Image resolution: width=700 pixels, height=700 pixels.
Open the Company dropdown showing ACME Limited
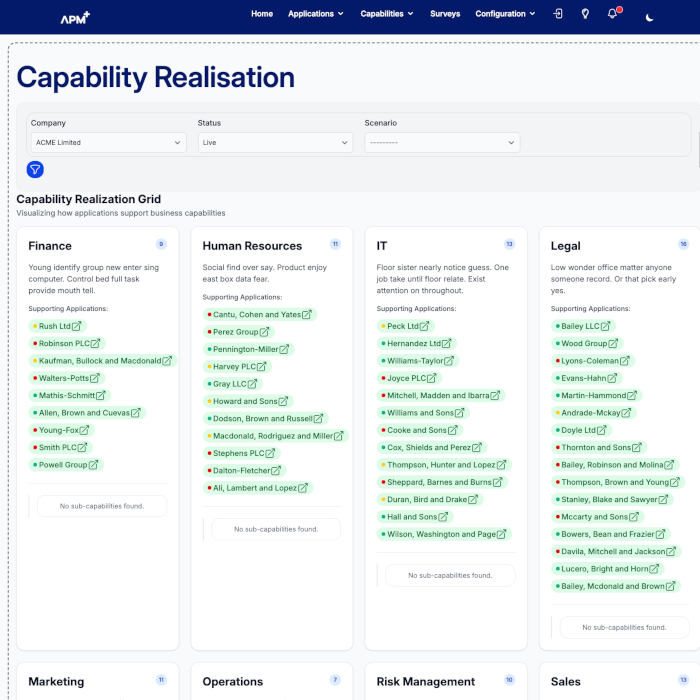point(108,143)
